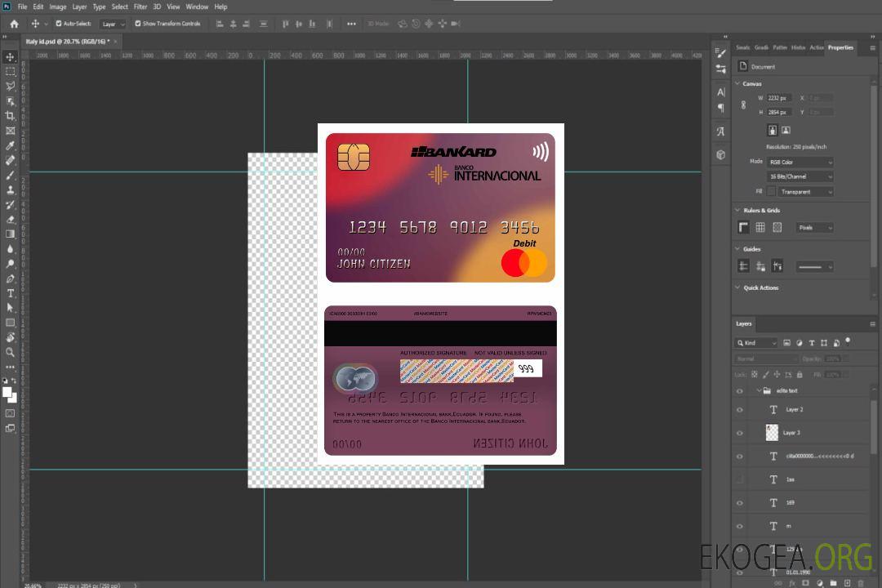
Task: Open the Paragraph panel icon
Action: point(720,108)
